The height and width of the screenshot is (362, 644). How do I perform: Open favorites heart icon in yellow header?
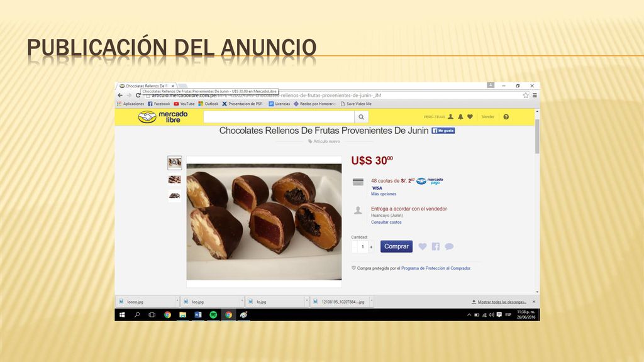pyautogui.click(x=470, y=116)
